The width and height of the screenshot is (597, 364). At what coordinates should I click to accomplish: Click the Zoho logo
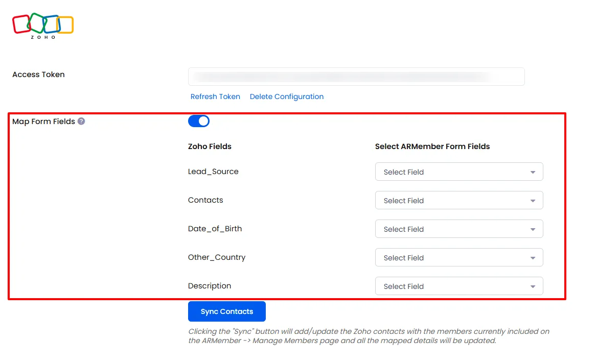[43, 26]
